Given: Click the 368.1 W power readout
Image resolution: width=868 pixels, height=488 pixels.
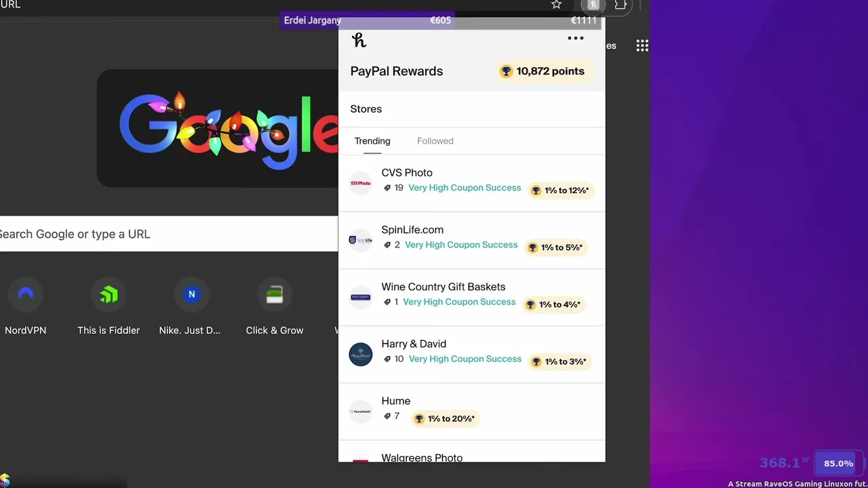Looking at the screenshot, I should click(x=784, y=463).
